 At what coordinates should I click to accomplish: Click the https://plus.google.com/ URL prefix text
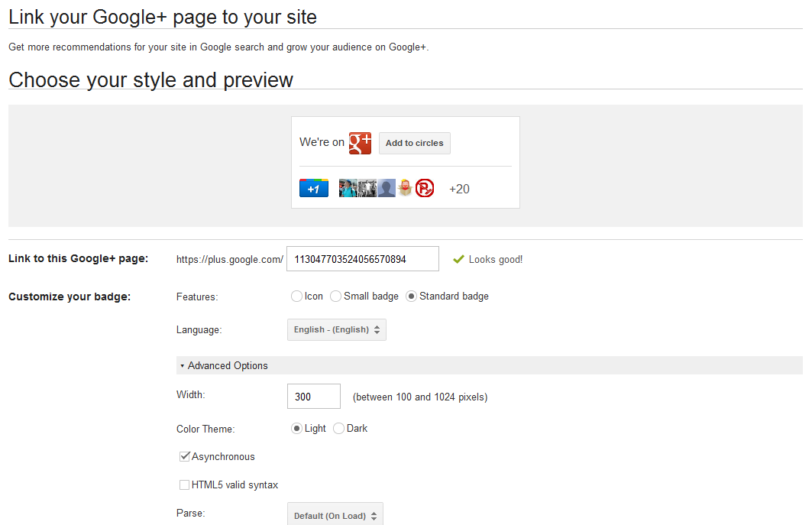[x=230, y=260]
